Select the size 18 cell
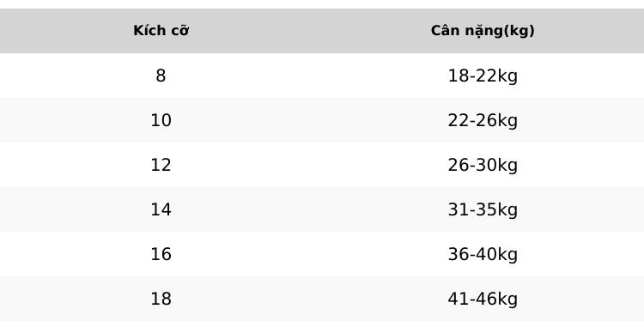The width and height of the screenshot is (644, 321). [x=161, y=299]
